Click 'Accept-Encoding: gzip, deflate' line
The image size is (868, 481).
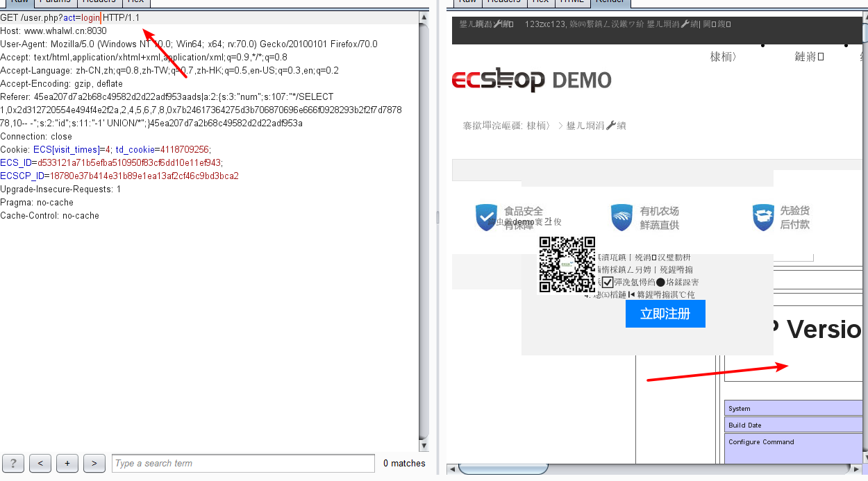61,83
